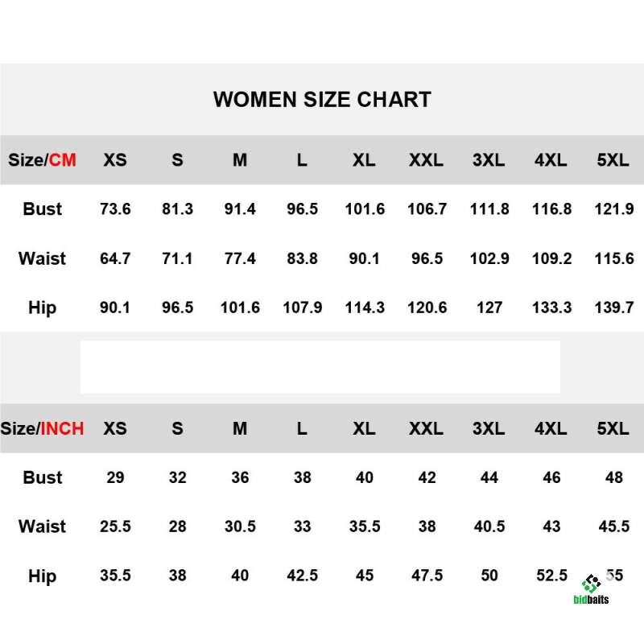644x644 pixels.
Task: Select the Size/CM header label
Action: coord(43,159)
